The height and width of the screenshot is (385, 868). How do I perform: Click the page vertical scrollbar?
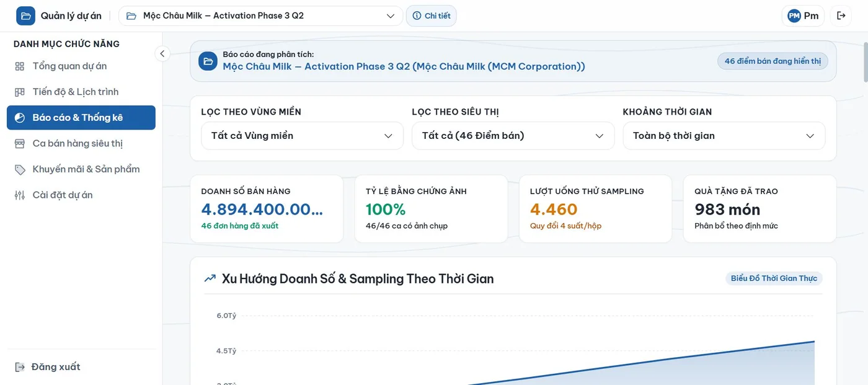(x=866, y=62)
